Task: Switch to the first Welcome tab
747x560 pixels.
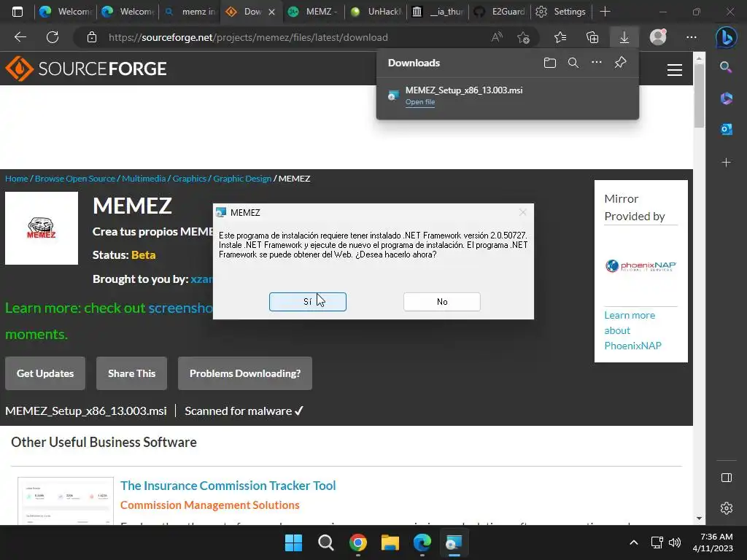Action: pos(65,12)
